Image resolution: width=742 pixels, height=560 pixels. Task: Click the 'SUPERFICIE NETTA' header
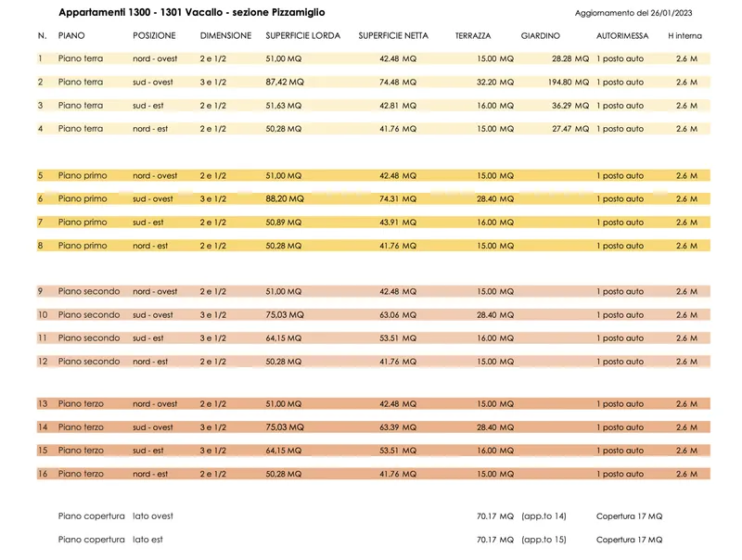(393, 35)
